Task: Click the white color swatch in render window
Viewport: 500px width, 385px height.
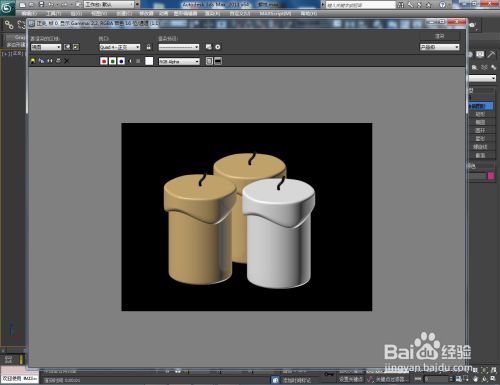Action: pyautogui.click(x=149, y=61)
